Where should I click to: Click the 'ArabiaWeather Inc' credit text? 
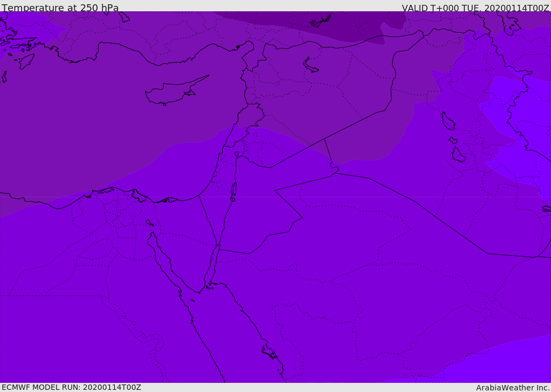(x=512, y=388)
